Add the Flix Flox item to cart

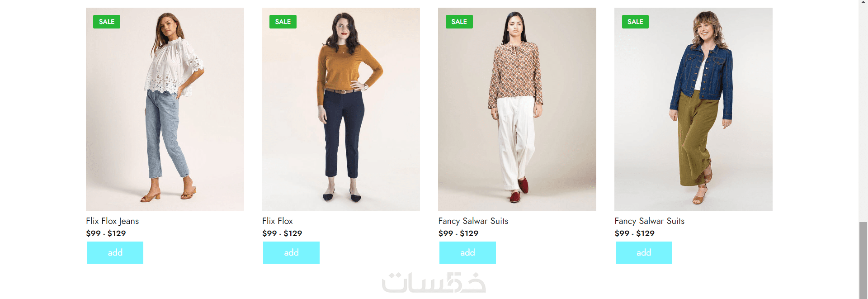click(292, 252)
